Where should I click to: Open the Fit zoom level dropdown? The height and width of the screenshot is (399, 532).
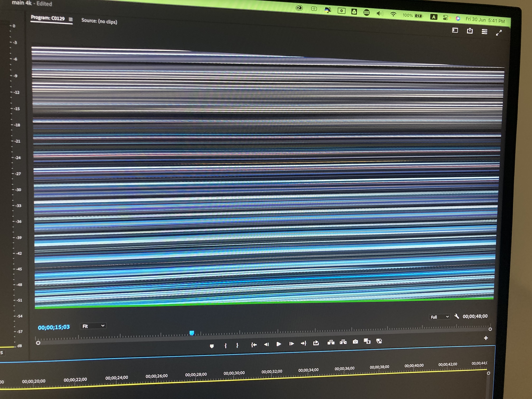pos(93,326)
